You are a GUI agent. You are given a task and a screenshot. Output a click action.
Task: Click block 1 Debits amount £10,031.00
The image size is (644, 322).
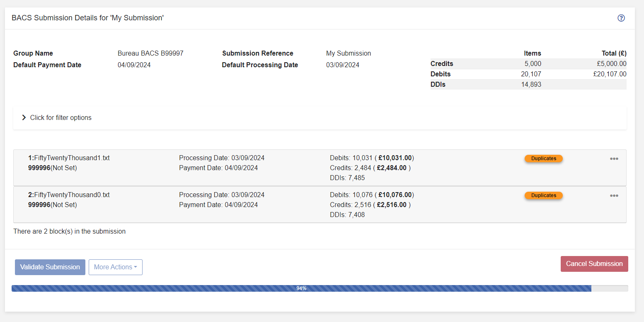[395, 158]
